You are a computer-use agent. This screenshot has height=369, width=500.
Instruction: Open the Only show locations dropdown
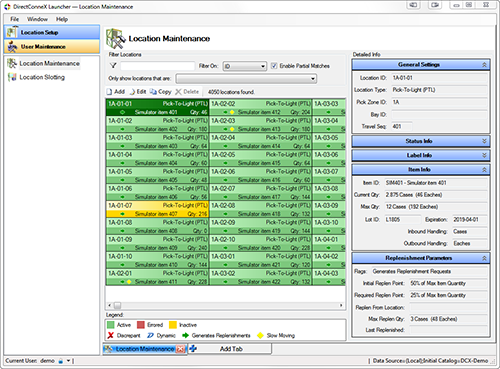tap(246, 79)
